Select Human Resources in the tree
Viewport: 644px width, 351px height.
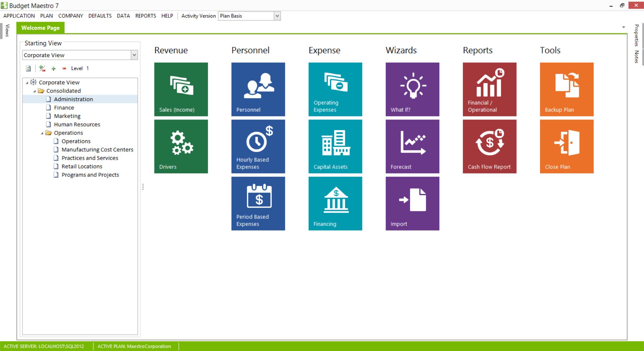pos(77,124)
